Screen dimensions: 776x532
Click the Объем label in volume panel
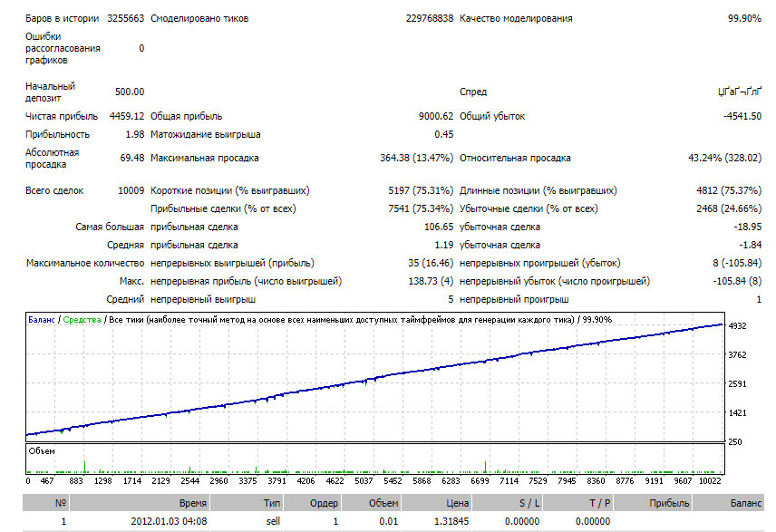[42, 450]
